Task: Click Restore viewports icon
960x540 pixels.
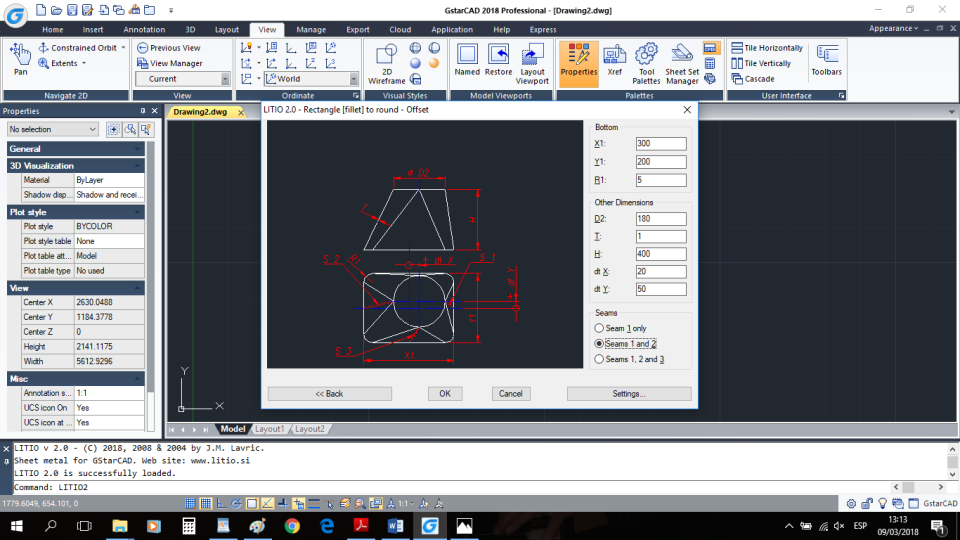Action: (498, 60)
